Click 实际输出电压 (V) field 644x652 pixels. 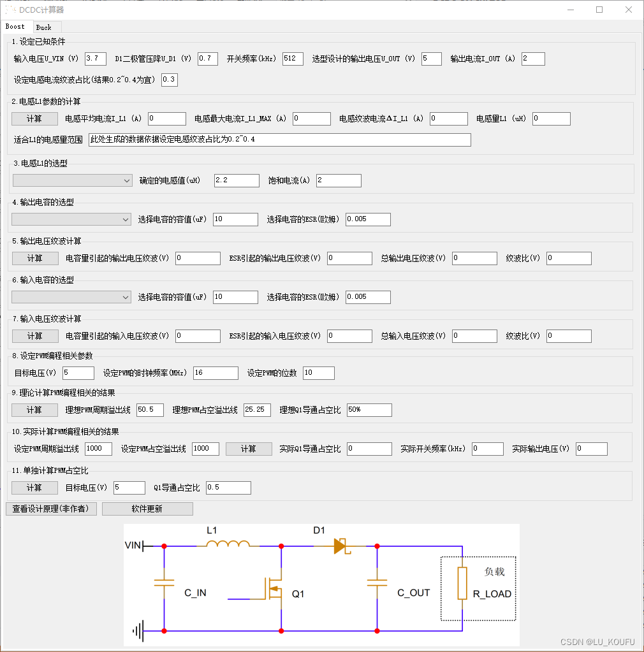click(592, 449)
